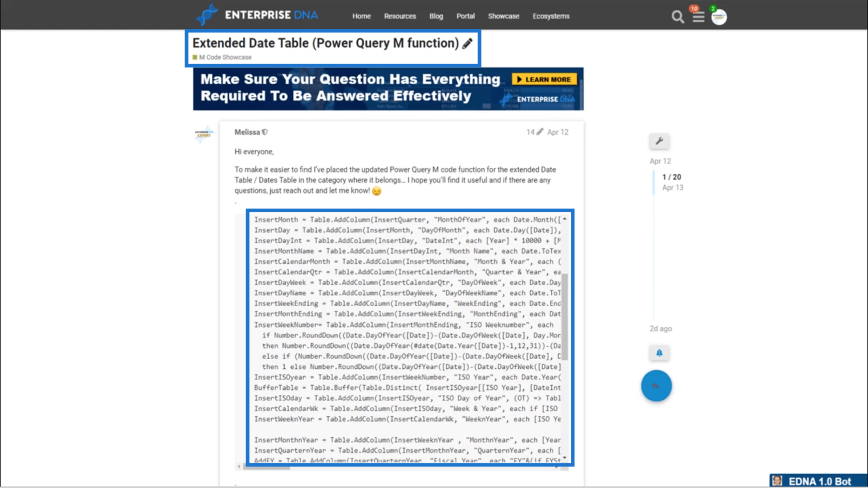Click the blue round reply button
The width and height of the screenshot is (868, 488).
[656, 386]
